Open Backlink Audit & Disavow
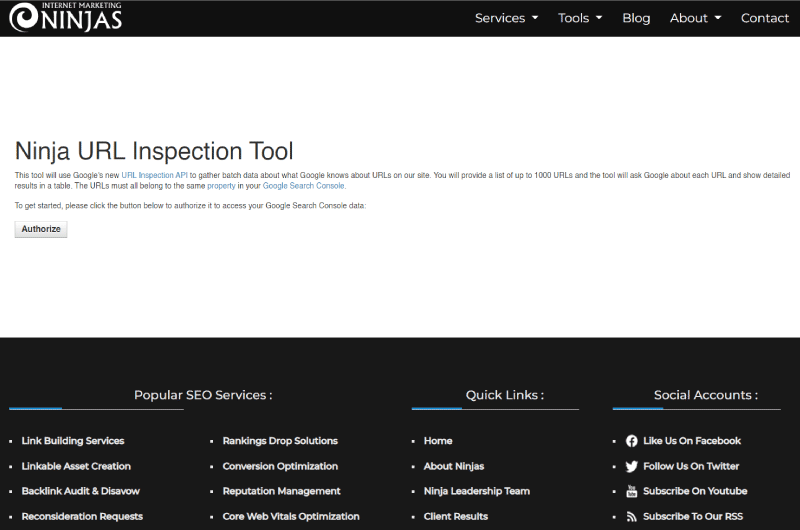Screen dimensions: 800x530 81,491
